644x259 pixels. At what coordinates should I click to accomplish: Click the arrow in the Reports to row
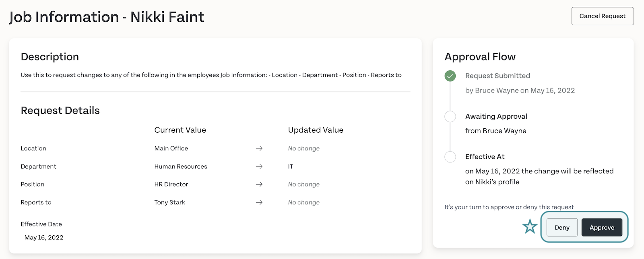point(259,202)
